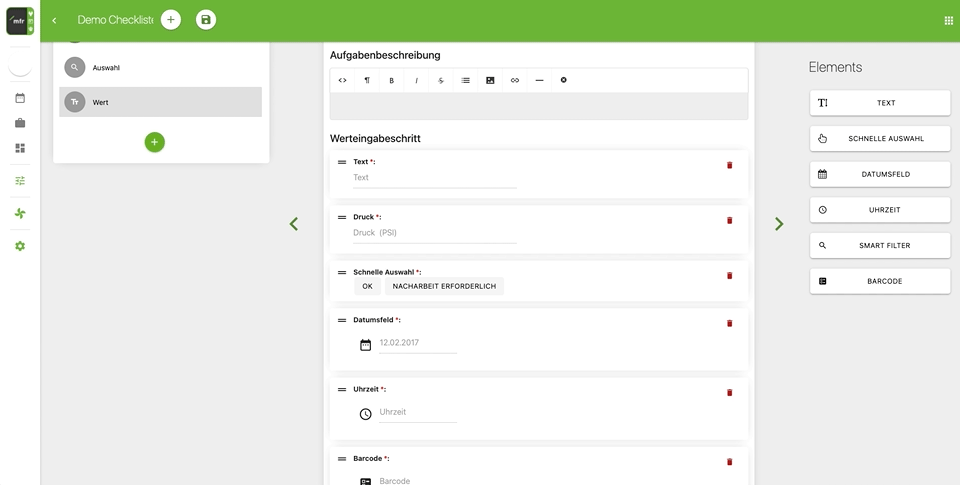Toggle strikethrough formatting
Image resolution: width=960 pixels, height=485 pixels.
[441, 80]
